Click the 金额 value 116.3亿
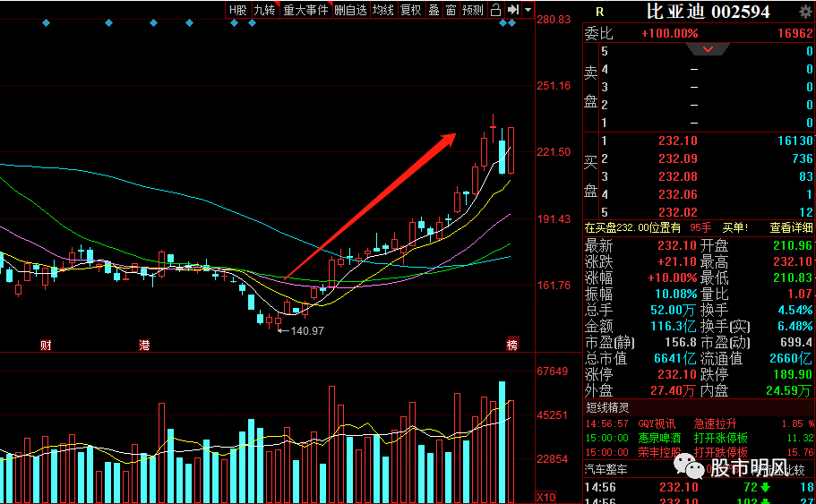The height and width of the screenshot is (504, 816). click(674, 326)
